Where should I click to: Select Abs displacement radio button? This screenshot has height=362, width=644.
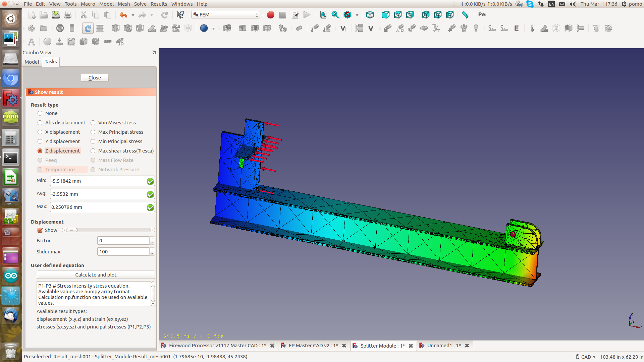40,123
